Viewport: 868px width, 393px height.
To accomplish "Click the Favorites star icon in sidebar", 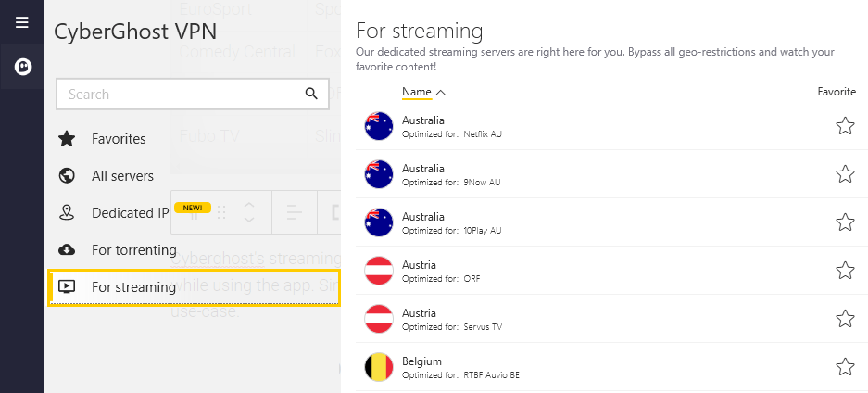I will pyautogui.click(x=67, y=138).
